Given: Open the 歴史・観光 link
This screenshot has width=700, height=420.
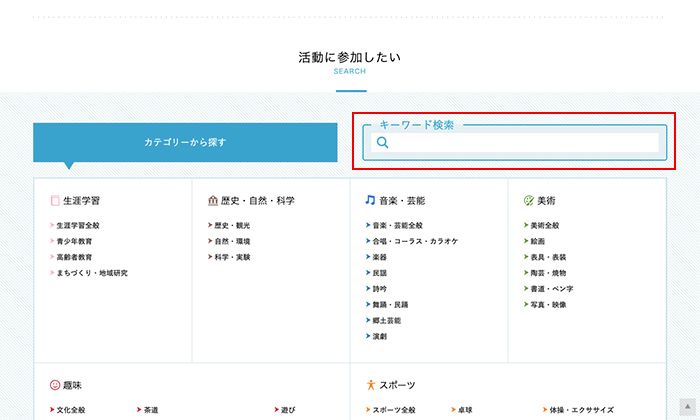Looking at the screenshot, I should 232,225.
